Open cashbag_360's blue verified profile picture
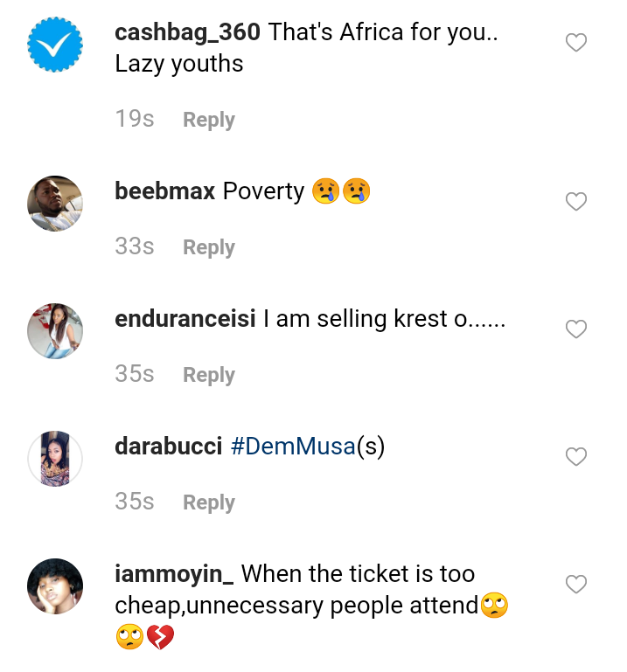627x672 pixels. click(55, 45)
